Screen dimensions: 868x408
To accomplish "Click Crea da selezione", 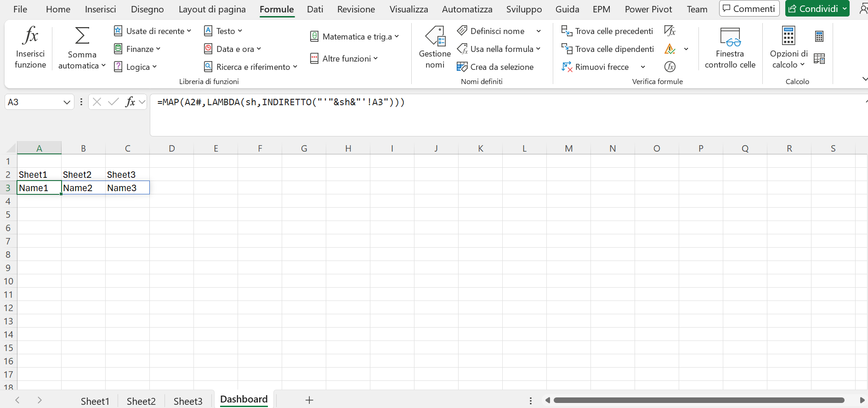I will (495, 67).
